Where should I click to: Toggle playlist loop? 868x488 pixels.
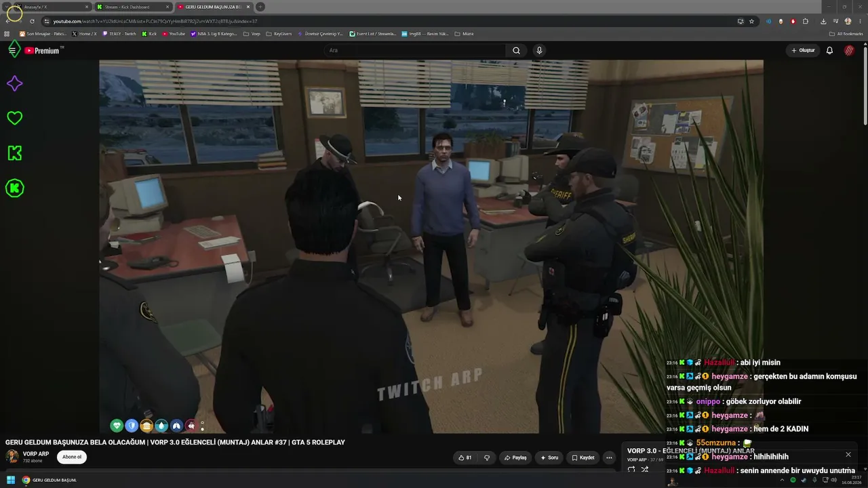[x=631, y=469]
